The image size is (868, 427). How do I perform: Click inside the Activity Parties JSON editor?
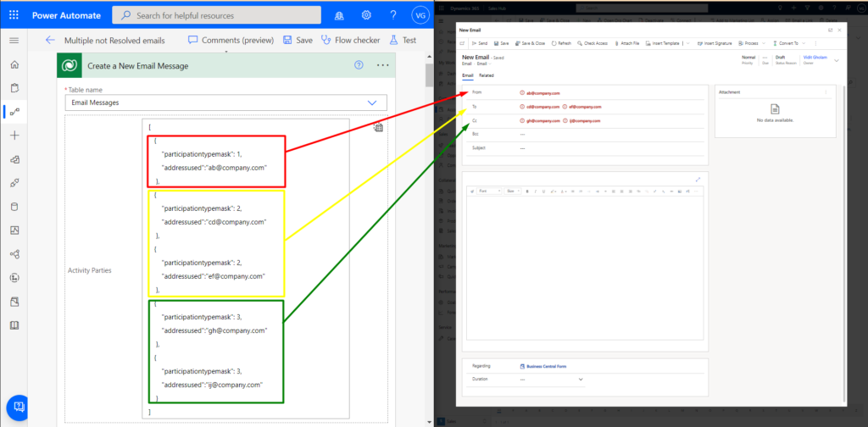(x=245, y=269)
